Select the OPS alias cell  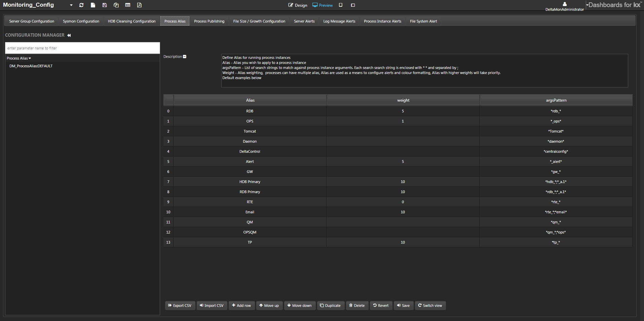pyautogui.click(x=250, y=121)
